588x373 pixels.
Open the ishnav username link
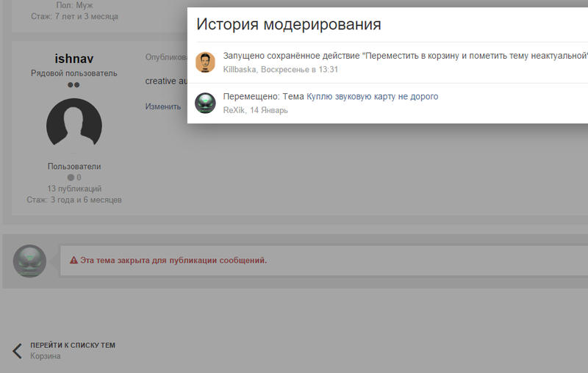click(x=74, y=59)
